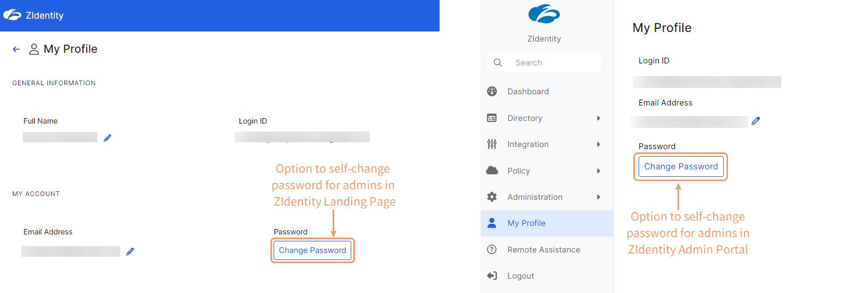Screen dimensions: 868x293
Task: Click the back arrow beside My Profile
Action: pos(16,50)
